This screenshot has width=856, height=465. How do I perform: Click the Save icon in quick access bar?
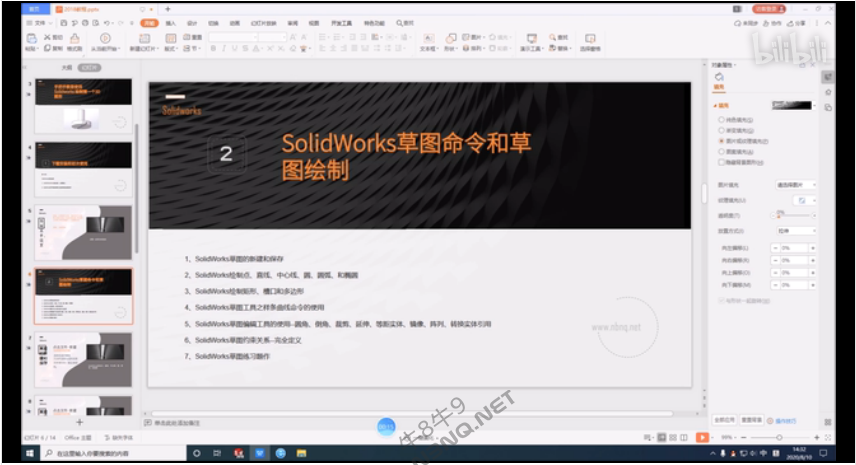[64, 23]
